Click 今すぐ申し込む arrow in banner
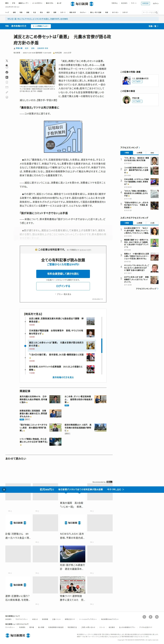This screenshot has height=644, width=164. tap(116, 489)
